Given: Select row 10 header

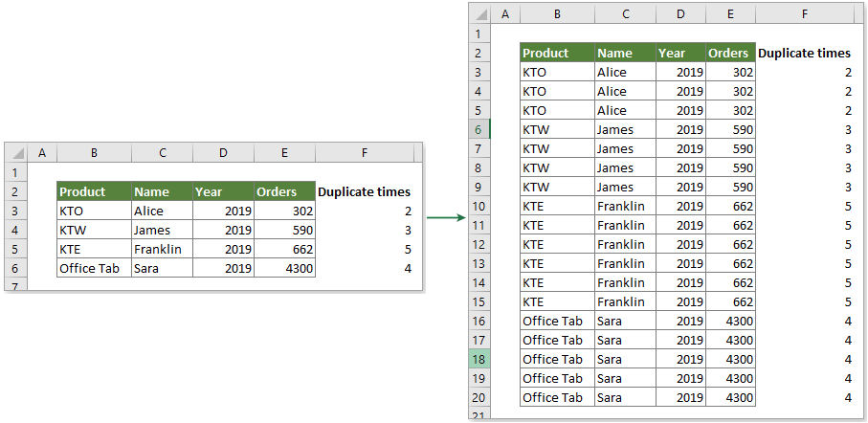Looking at the screenshot, I should (479, 206).
